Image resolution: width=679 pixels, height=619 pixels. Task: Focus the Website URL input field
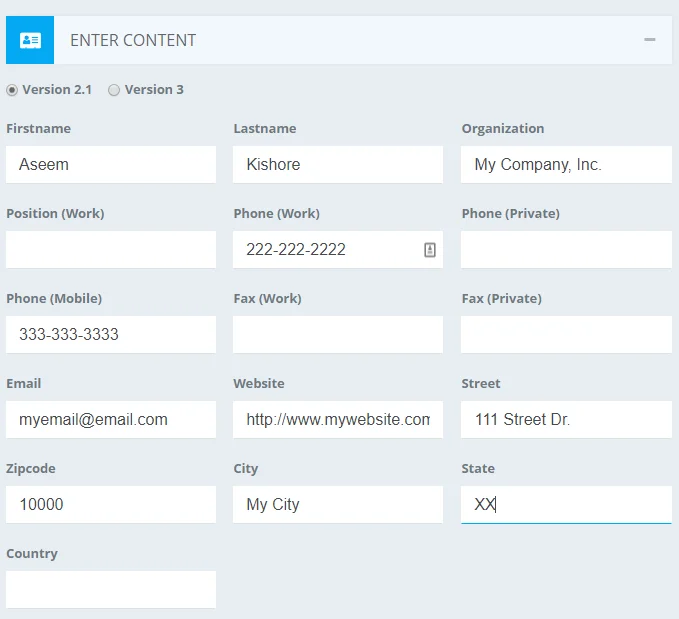coord(337,420)
